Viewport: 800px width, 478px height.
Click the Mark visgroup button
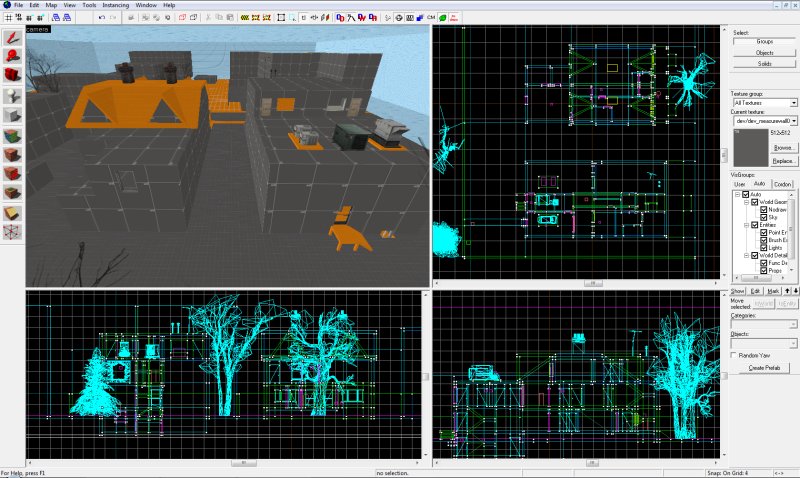[773, 291]
